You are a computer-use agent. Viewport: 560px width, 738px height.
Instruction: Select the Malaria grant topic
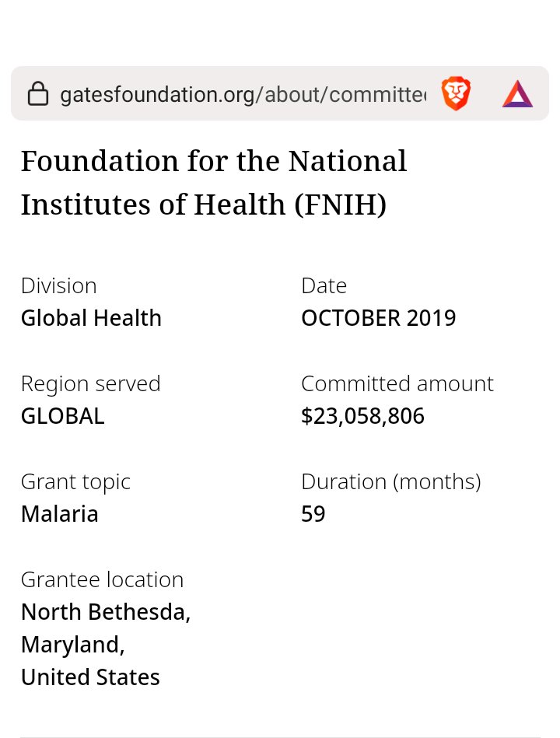(59, 514)
